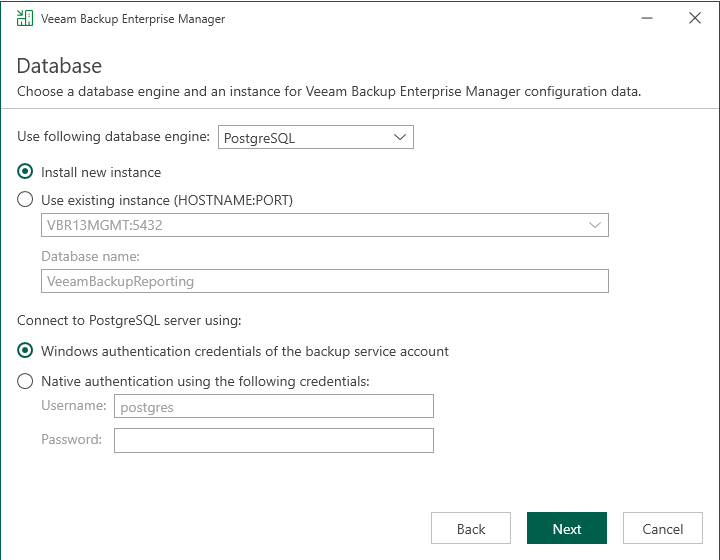Click the Veeam logo in title bar
Screen dimensions: 720x560
pos(24,19)
